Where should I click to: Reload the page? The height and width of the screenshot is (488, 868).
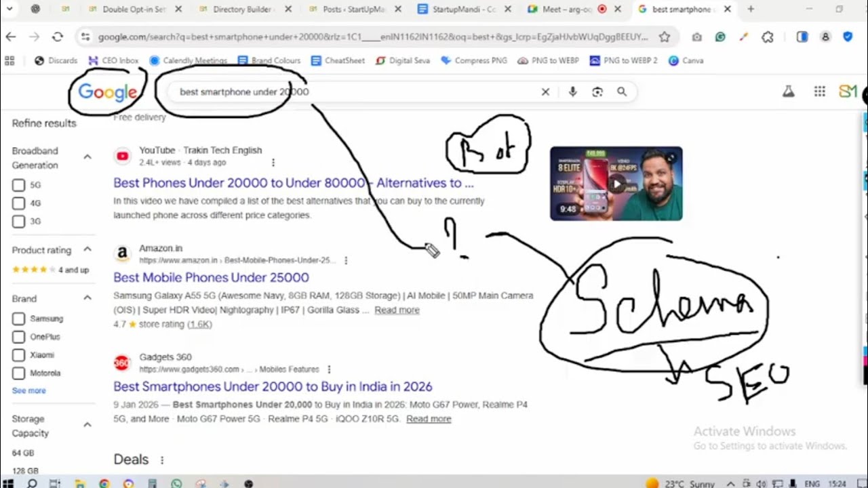coord(58,37)
